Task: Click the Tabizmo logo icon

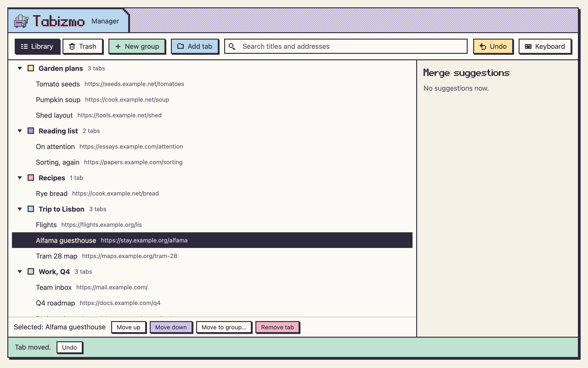Action: 21,21
